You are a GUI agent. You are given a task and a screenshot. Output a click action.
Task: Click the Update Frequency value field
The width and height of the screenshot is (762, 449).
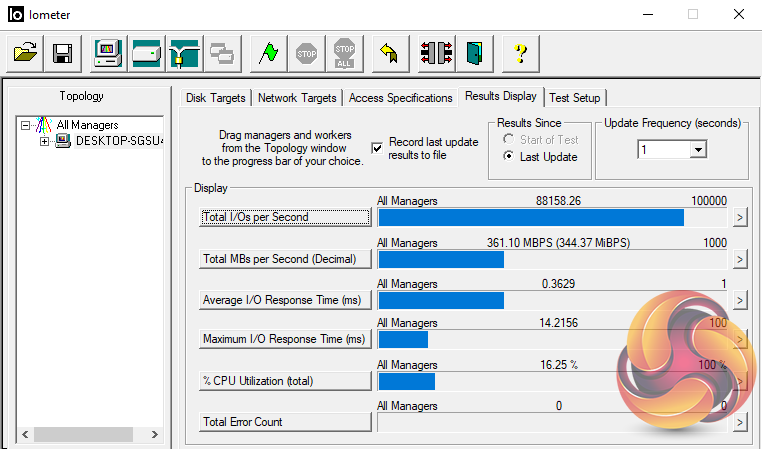click(x=664, y=150)
